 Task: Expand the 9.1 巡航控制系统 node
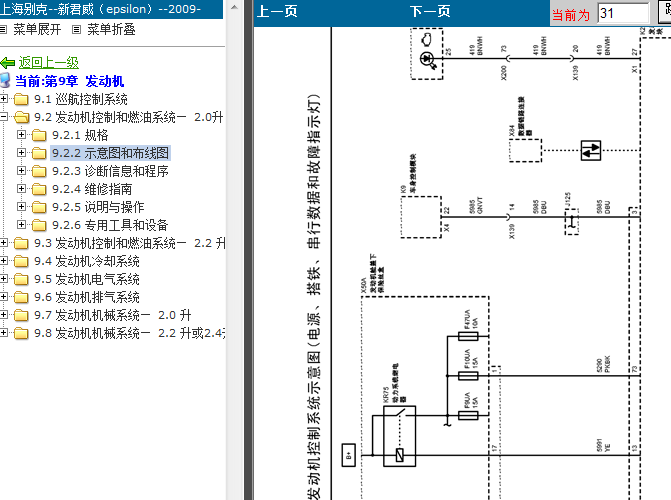3,98
